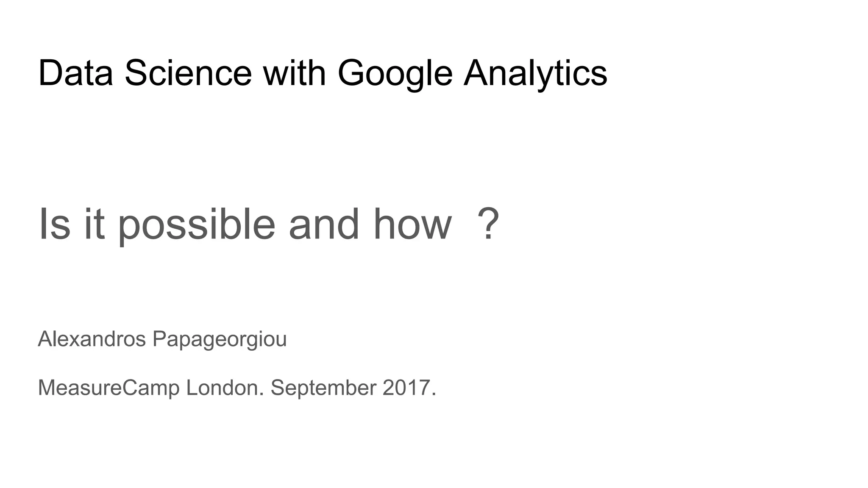Viewport: 868px width, 488px height.
Task: Click the year "2017."
Action: (x=409, y=388)
